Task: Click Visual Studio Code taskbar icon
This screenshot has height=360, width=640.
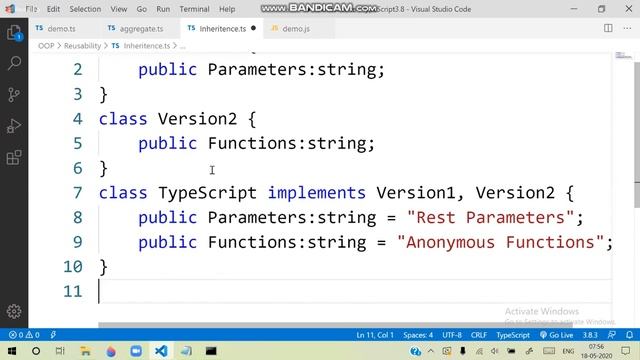Action: 161,351
